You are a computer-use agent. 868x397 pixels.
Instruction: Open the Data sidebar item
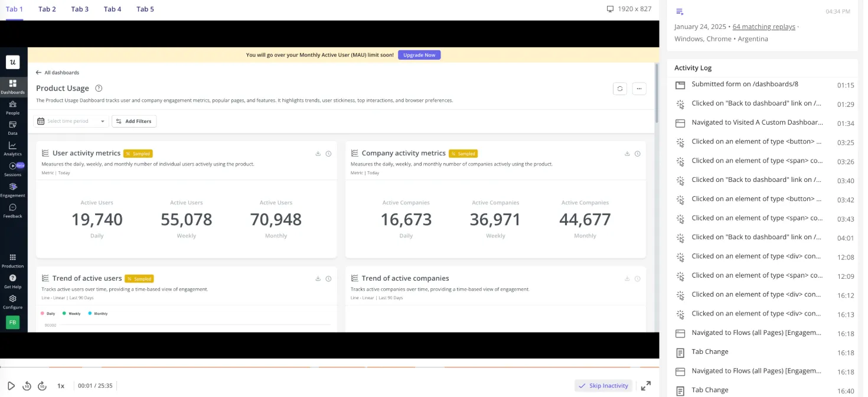coord(12,128)
